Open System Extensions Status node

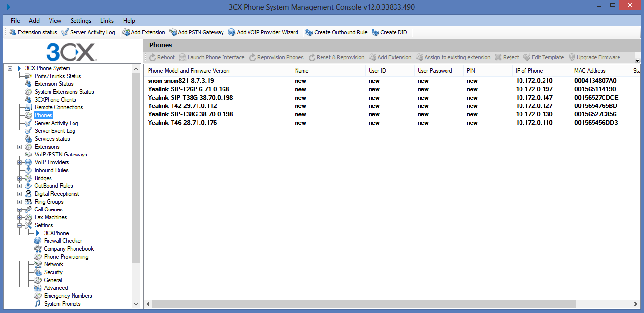(64, 92)
